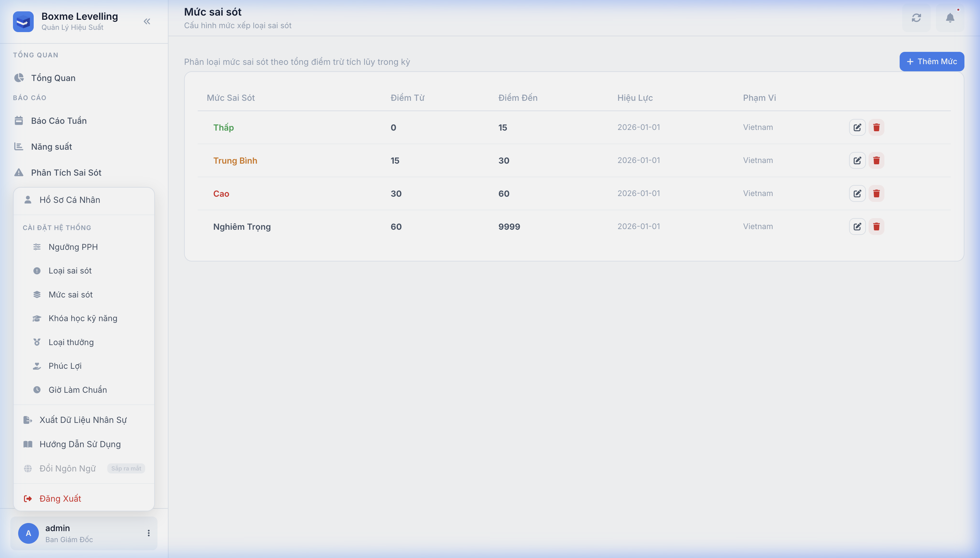Collapse the sidebar with double chevron

click(x=147, y=21)
